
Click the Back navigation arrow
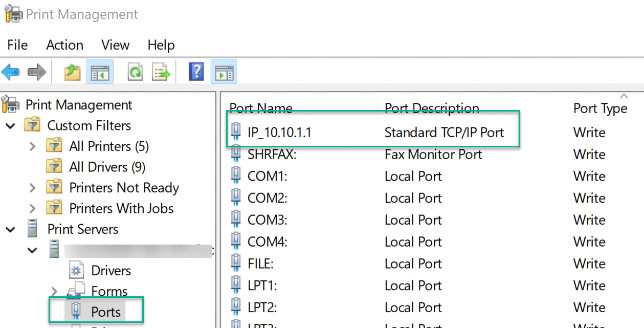point(11,72)
